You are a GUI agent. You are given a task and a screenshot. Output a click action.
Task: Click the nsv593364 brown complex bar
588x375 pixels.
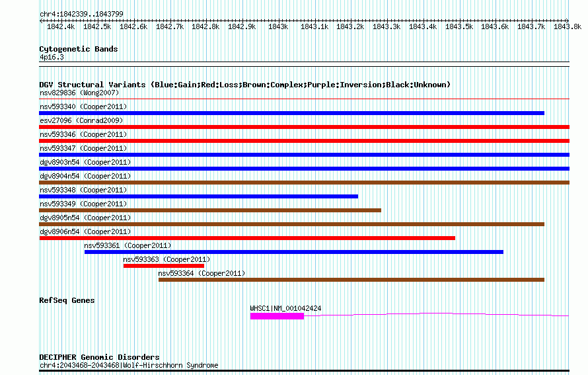click(351, 280)
